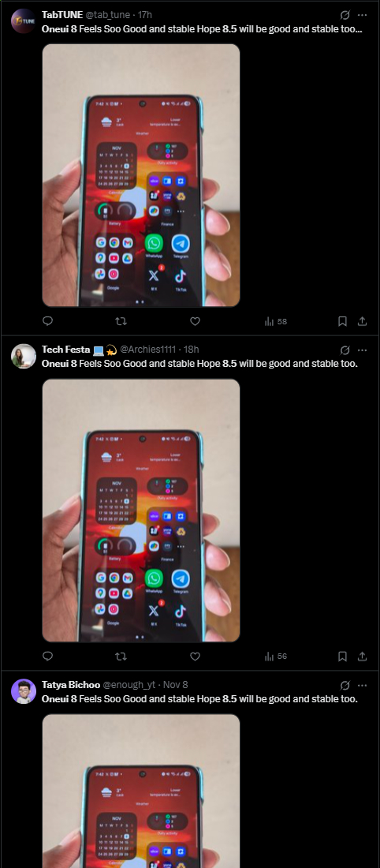Viewport: 380px width, 868px height.
Task: View analytics of post with 58 views
Action: [x=276, y=321]
